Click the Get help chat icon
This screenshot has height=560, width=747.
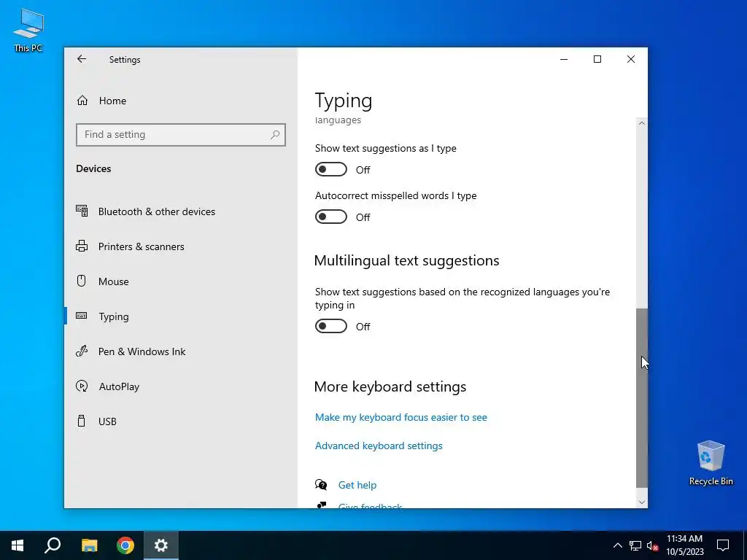point(321,485)
